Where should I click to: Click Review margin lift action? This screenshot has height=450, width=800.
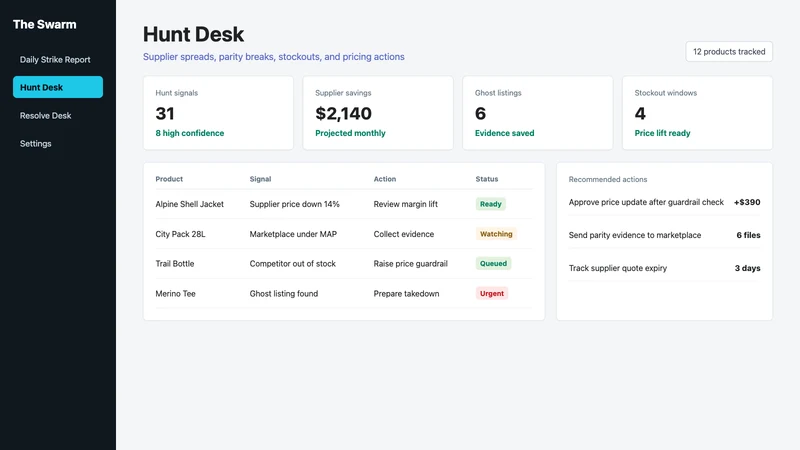pyautogui.click(x=406, y=204)
